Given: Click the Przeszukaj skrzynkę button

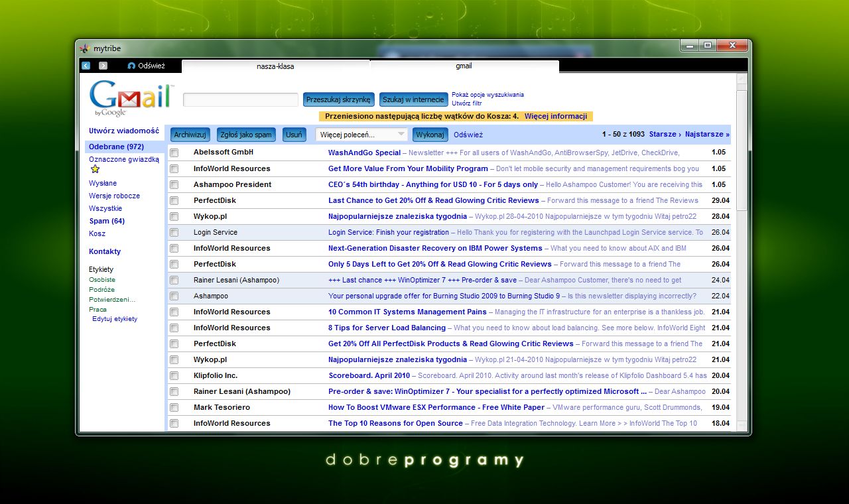Looking at the screenshot, I should click(338, 99).
